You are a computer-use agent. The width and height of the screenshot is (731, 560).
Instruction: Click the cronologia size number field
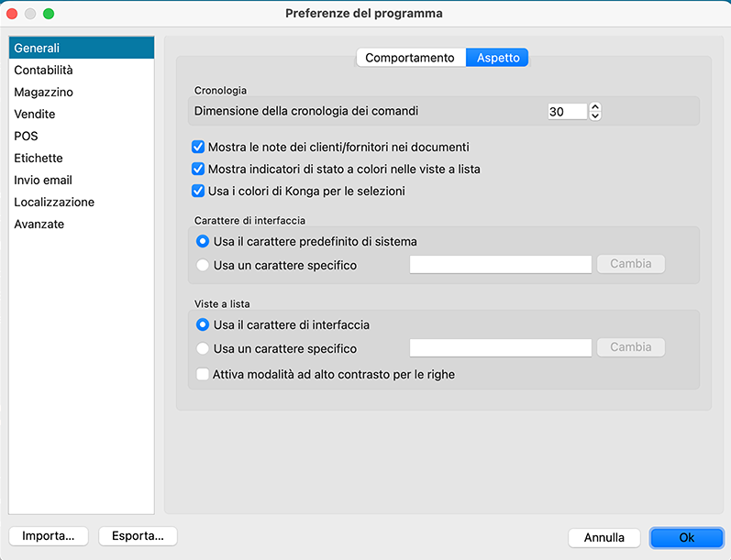point(566,111)
